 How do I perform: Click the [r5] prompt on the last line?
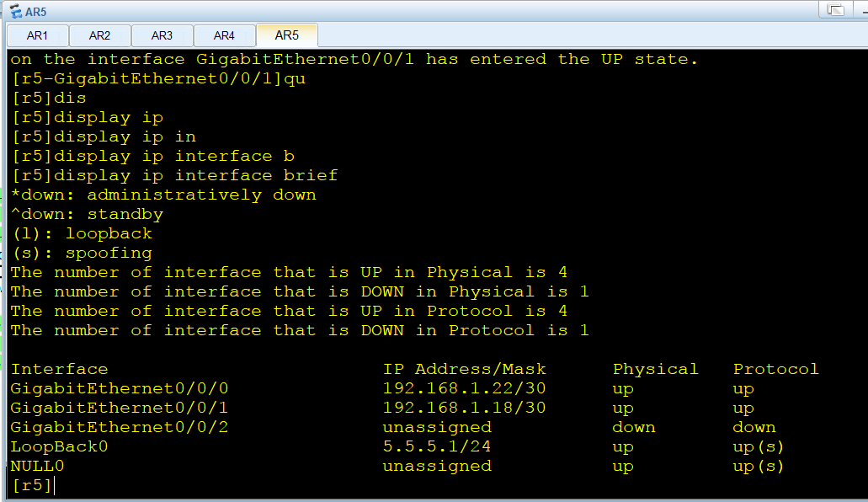(x=31, y=485)
